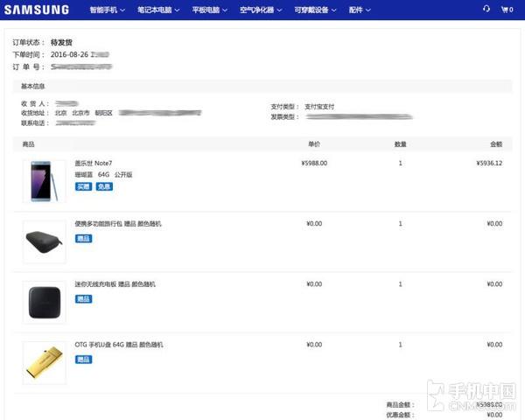This screenshot has height=420, width=525.
Task: Click the 赠品 tag under wireless charger
Action: pyautogui.click(x=83, y=299)
